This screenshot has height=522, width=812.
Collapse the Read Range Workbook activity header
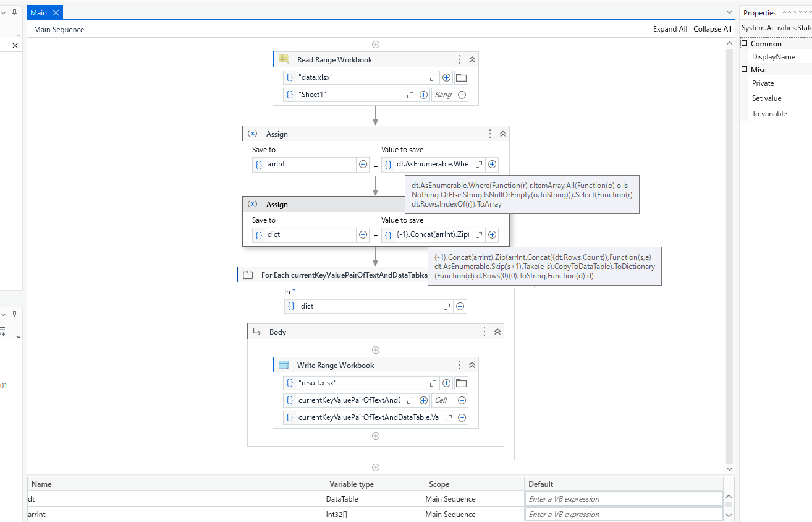(x=472, y=59)
